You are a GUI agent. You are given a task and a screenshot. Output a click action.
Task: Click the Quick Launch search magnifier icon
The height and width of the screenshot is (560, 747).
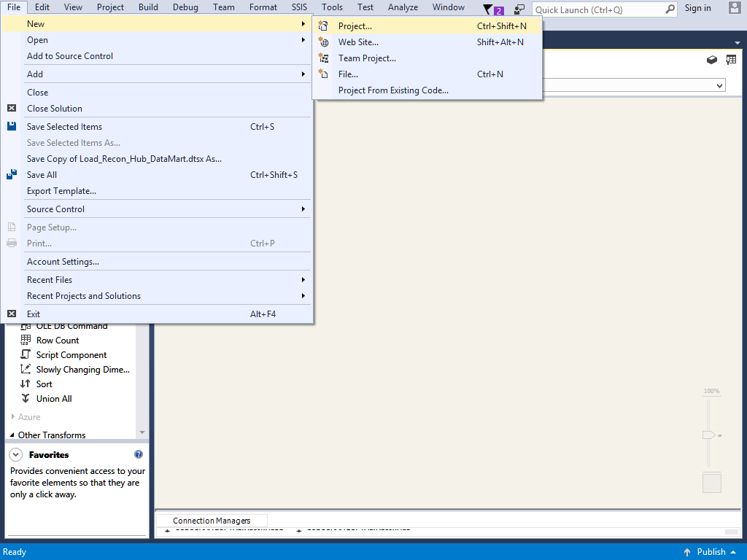[x=670, y=9]
